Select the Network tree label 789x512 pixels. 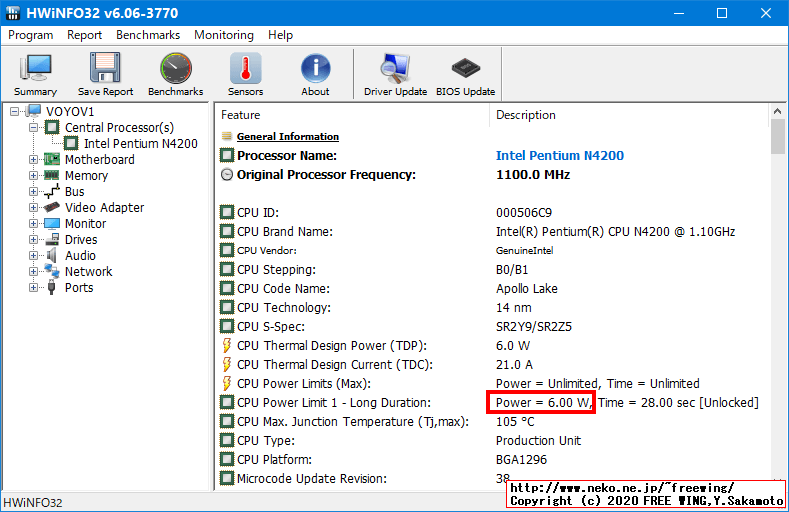[89, 272]
